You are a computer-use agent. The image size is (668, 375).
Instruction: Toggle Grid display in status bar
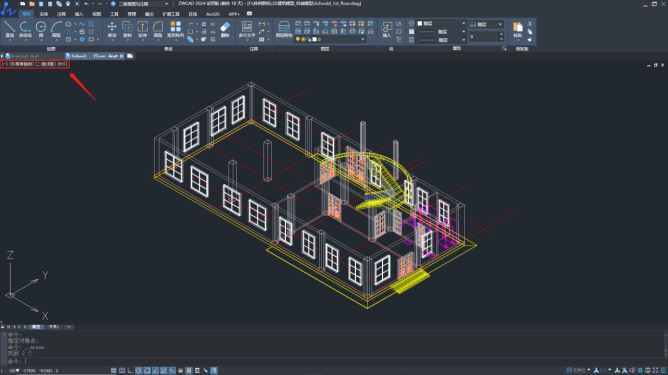[x=122, y=371]
